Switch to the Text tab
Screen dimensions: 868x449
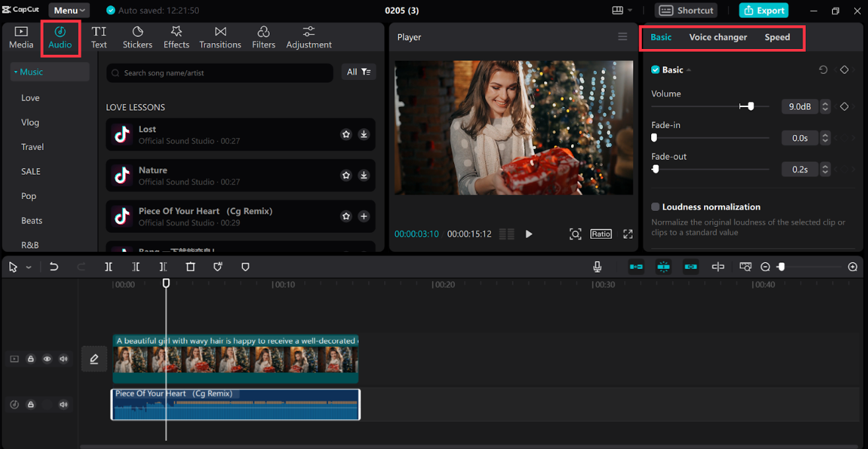click(99, 38)
